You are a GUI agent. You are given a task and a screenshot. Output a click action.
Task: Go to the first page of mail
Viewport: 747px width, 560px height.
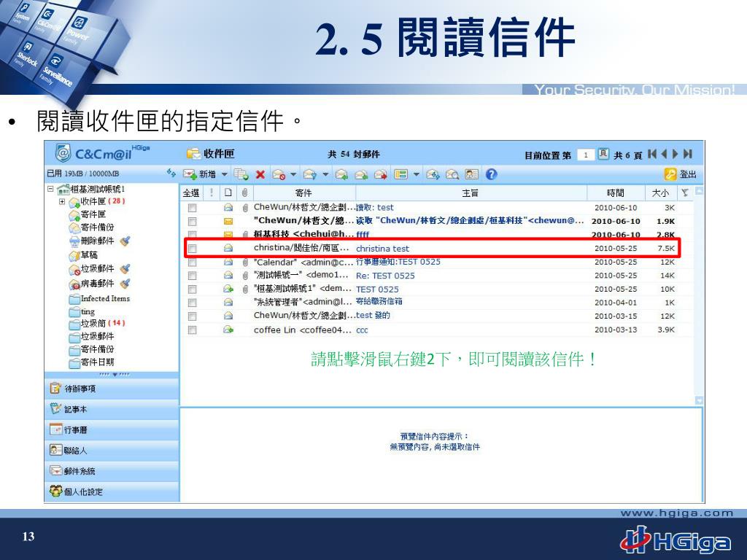point(652,154)
